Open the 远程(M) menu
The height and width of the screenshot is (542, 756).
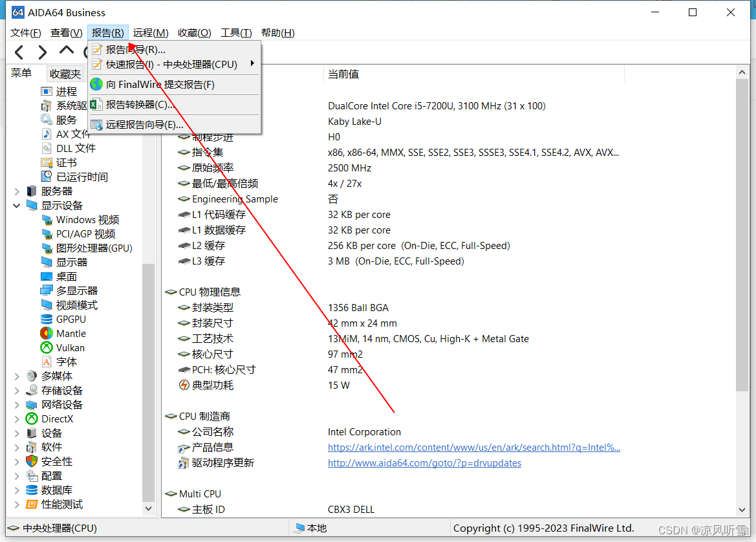[x=151, y=33]
